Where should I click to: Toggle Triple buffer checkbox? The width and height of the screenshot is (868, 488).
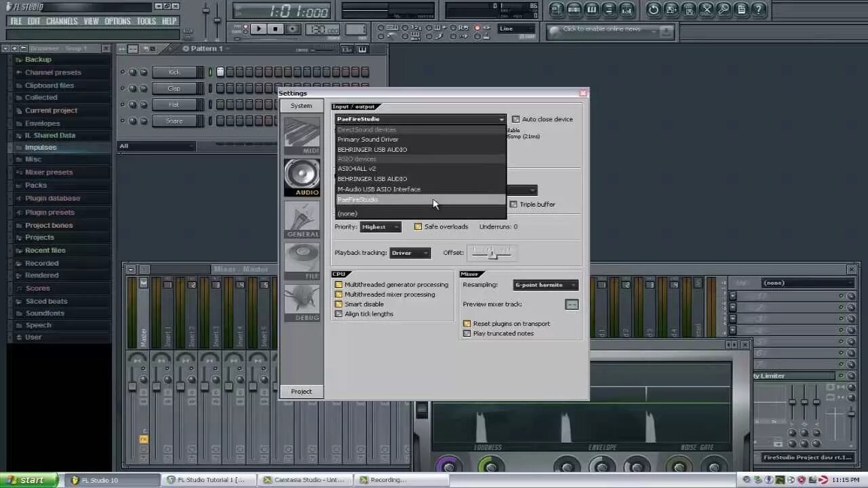(x=513, y=204)
